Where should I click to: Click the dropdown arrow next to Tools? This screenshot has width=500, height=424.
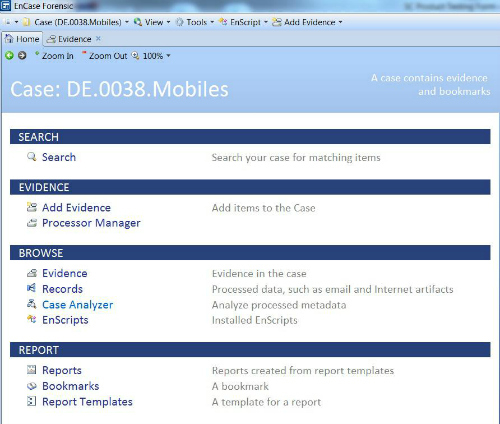point(212,22)
